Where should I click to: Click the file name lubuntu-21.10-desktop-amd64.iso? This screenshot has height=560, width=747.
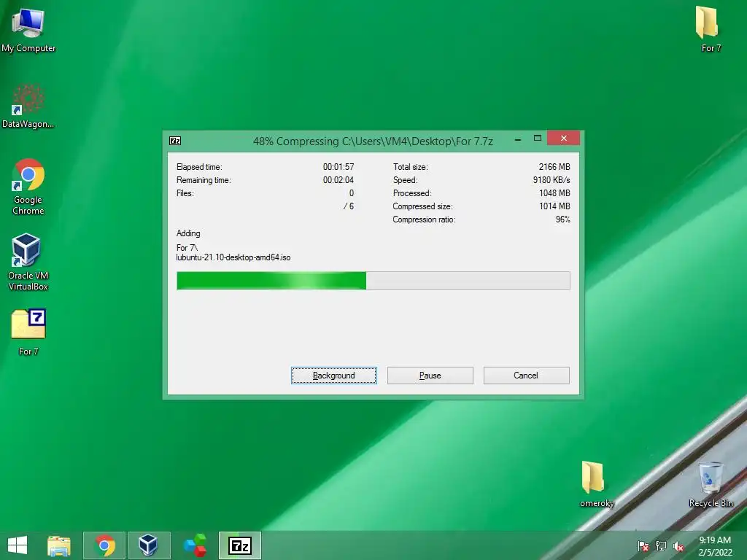point(233,257)
